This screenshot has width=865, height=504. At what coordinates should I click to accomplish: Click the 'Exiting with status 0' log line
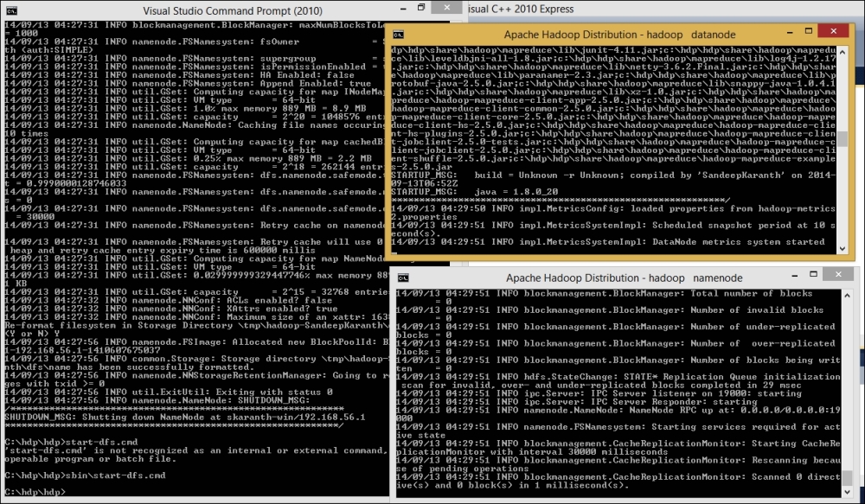(x=169, y=392)
